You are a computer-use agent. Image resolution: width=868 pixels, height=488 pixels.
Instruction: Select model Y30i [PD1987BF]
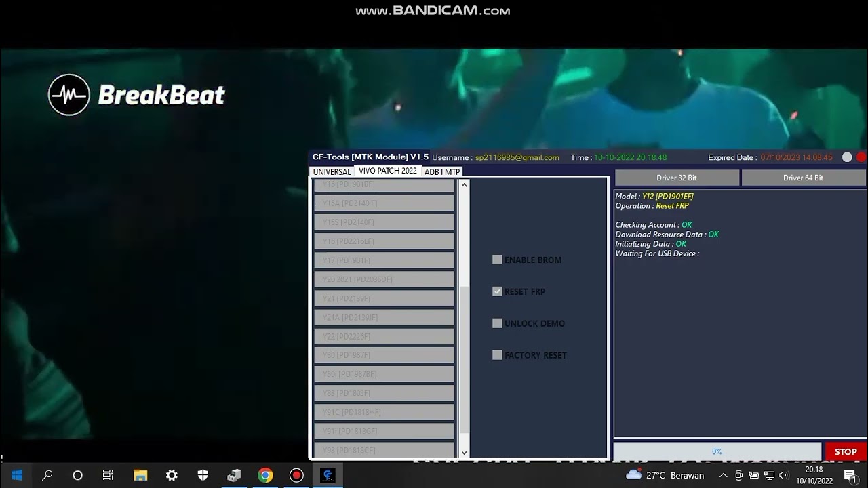point(384,373)
